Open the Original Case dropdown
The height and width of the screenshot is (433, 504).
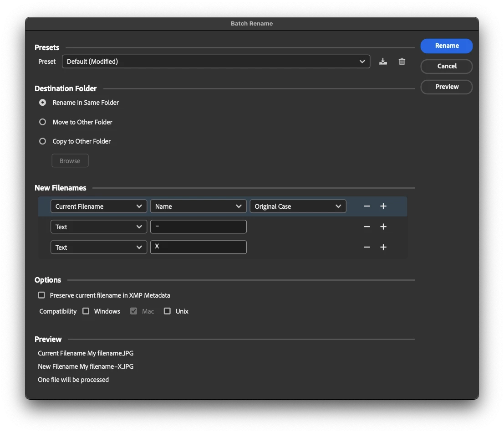coord(298,206)
